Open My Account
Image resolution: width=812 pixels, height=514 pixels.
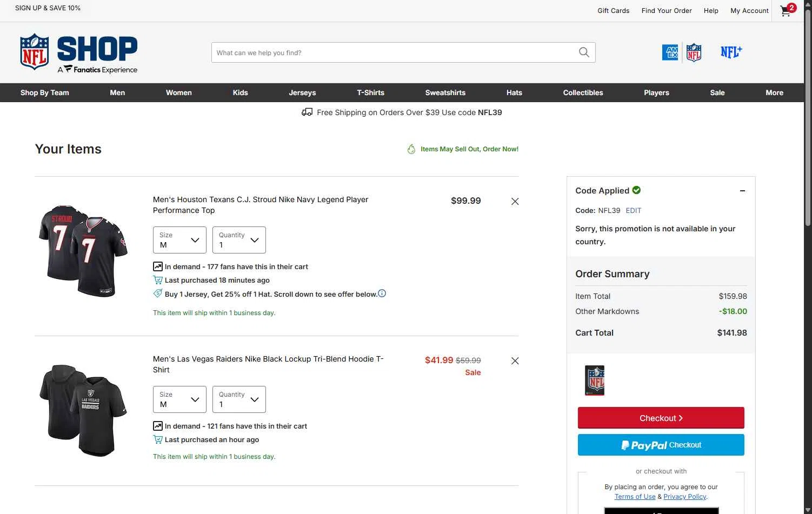[749, 10]
